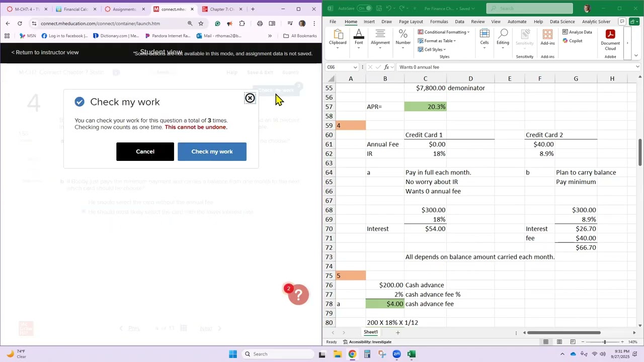
Task: Open the Pandora Internet Radio bookmark
Action: [x=168, y=36]
